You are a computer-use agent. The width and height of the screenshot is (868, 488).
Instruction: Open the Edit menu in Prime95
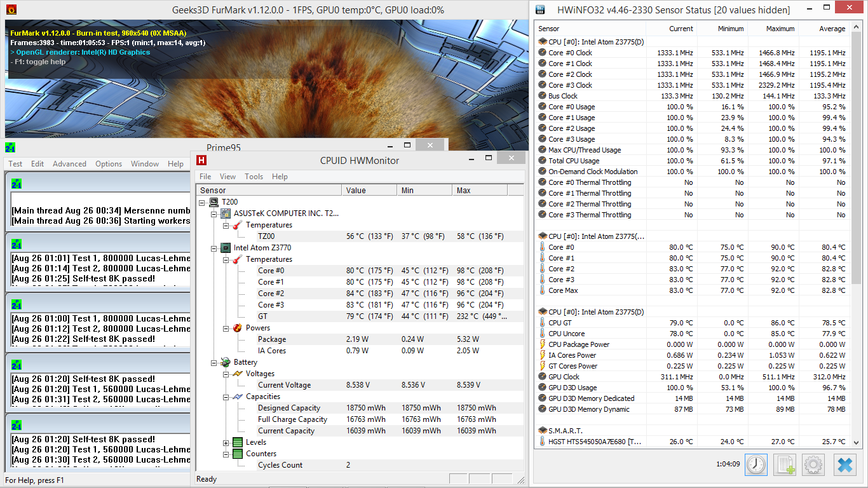37,164
